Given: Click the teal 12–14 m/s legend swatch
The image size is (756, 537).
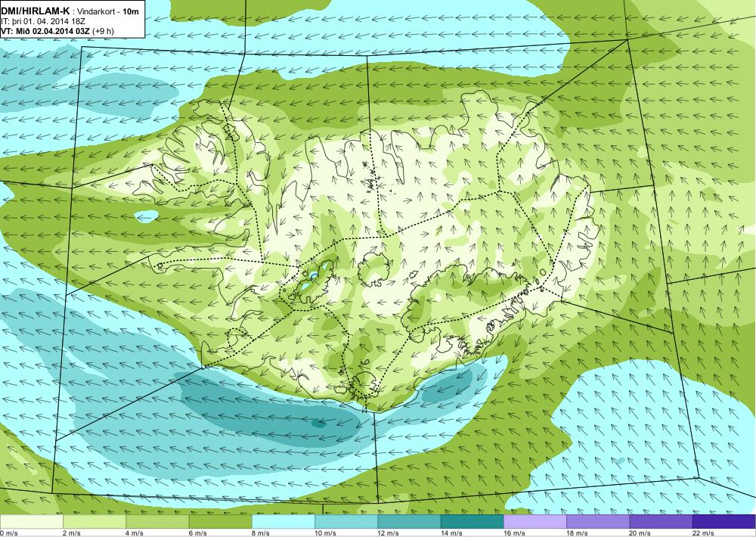Looking at the screenshot, I should click(x=409, y=522).
